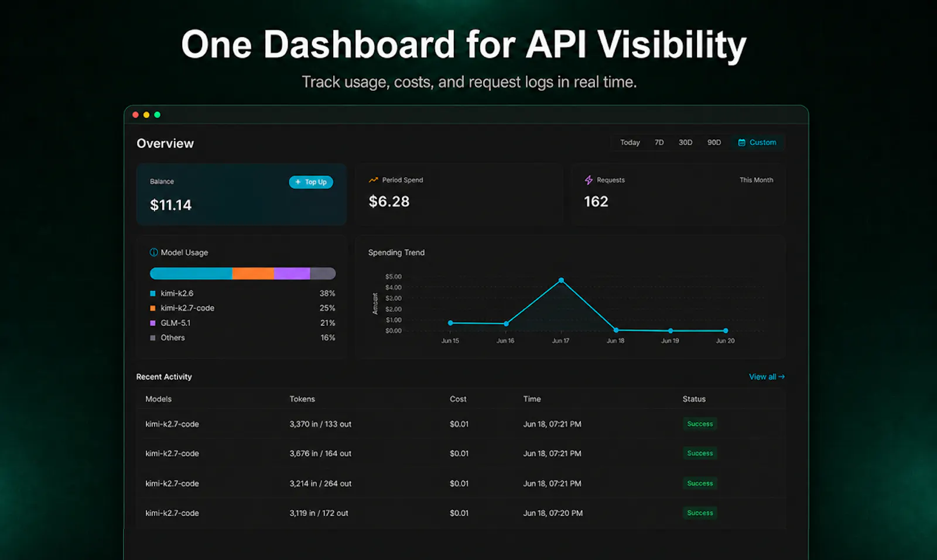
Task: Click the green window maximize dot
Action: pyautogui.click(x=157, y=115)
